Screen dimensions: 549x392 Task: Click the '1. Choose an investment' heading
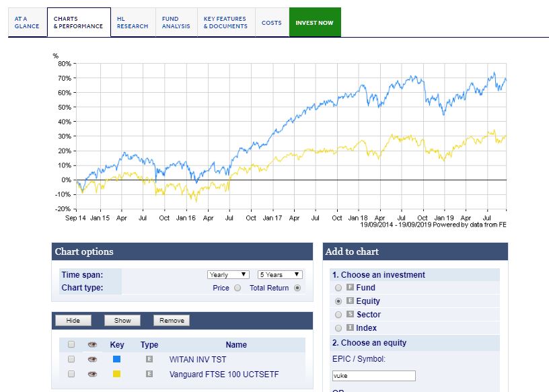379,275
